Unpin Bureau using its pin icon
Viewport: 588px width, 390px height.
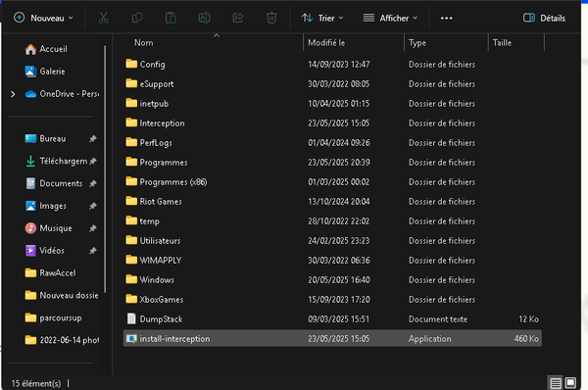click(x=93, y=139)
